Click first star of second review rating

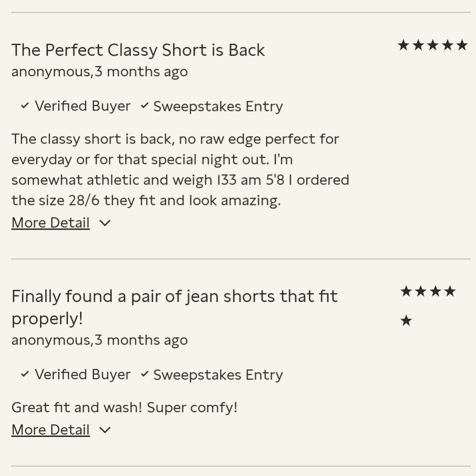click(x=406, y=291)
